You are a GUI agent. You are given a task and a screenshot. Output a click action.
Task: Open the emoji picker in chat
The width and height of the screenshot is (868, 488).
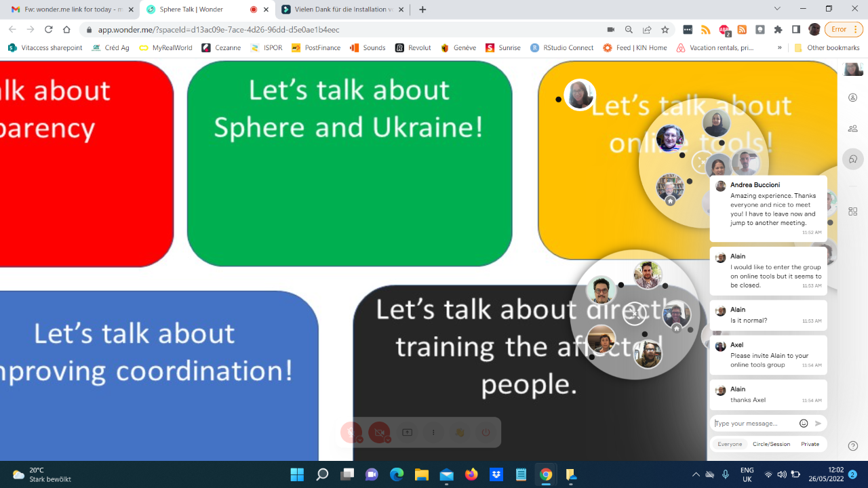tap(804, 424)
